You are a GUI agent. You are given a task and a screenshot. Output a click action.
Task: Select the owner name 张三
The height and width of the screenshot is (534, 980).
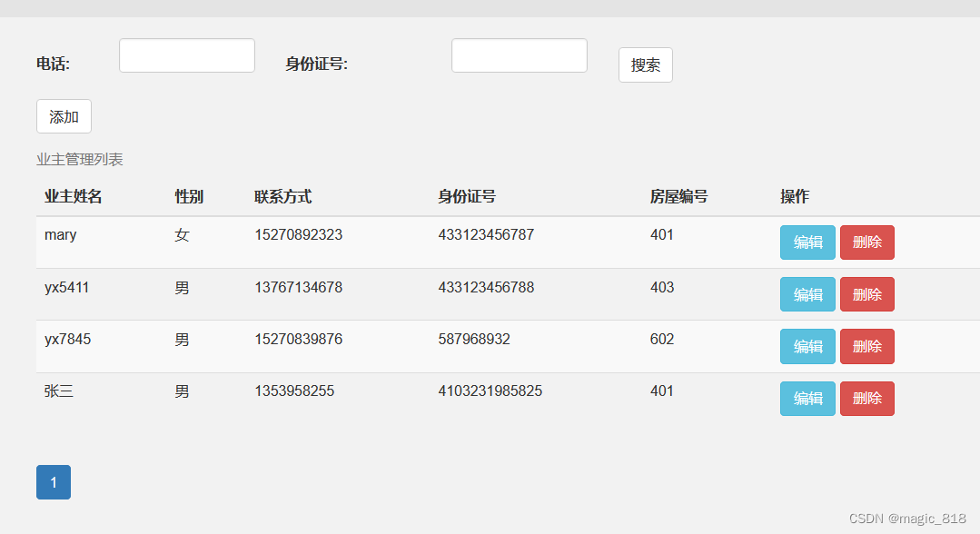click(59, 391)
